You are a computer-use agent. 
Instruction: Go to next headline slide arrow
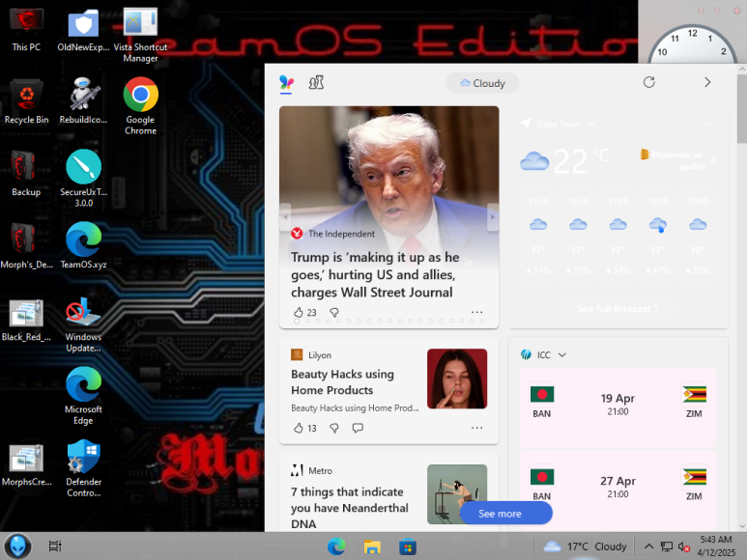[x=493, y=217]
